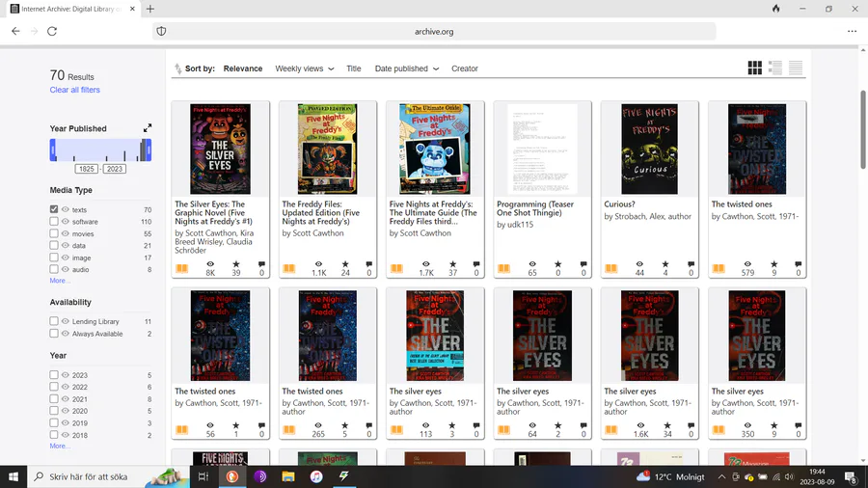Viewport: 868px width, 488px height.
Task: Click end year field 2023
Action: pyautogui.click(x=115, y=169)
